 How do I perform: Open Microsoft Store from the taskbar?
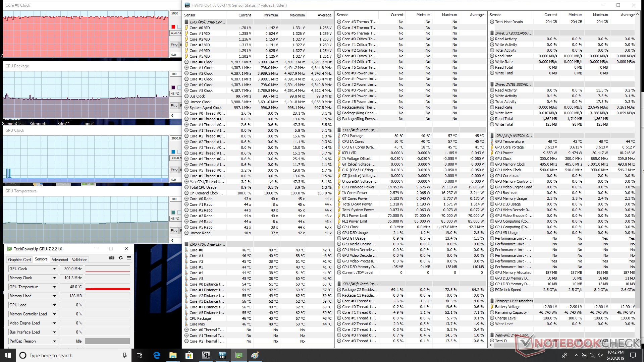click(x=190, y=355)
